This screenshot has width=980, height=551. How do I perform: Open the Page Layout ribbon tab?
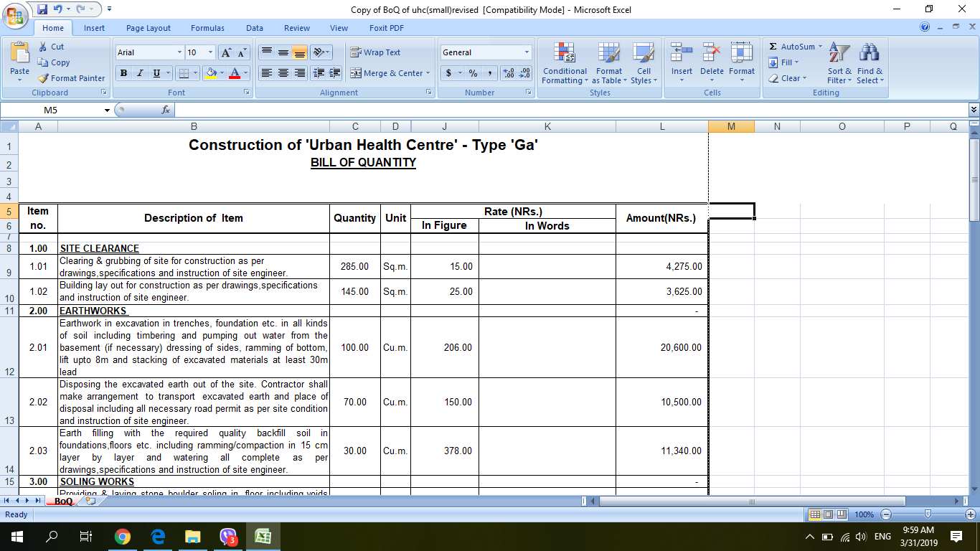click(149, 28)
